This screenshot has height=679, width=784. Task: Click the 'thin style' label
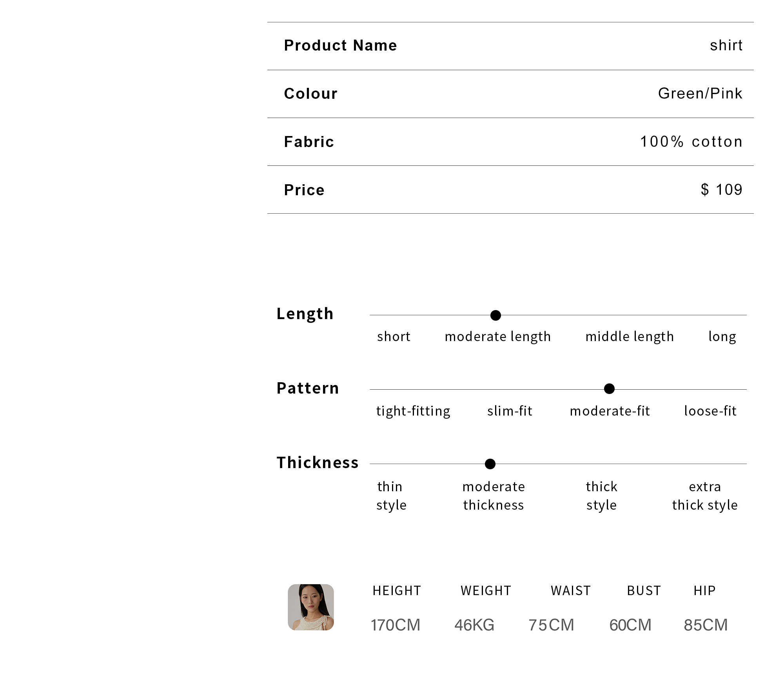(x=391, y=496)
